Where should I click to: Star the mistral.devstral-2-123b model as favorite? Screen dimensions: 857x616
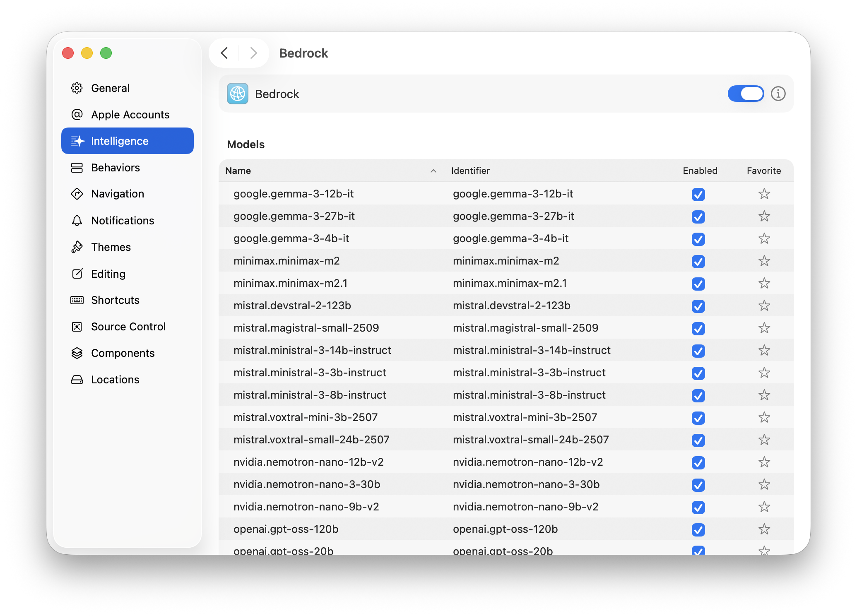click(x=764, y=306)
